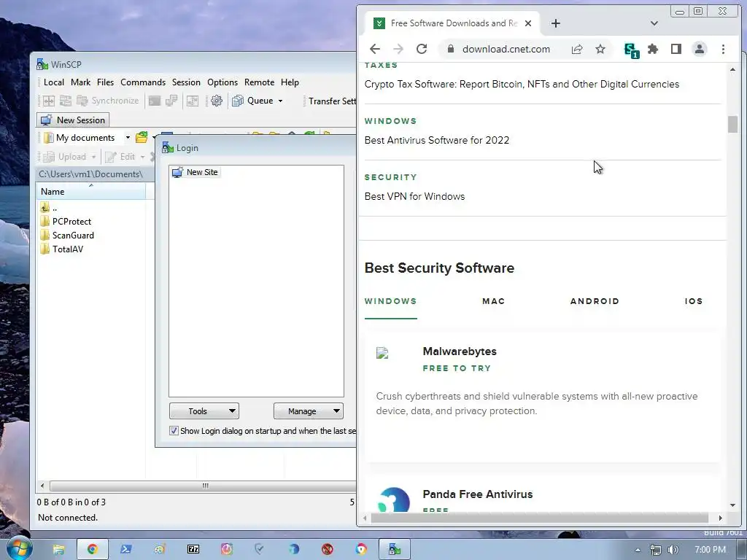Open the Manage dropdown in Login dialog

[309, 411]
